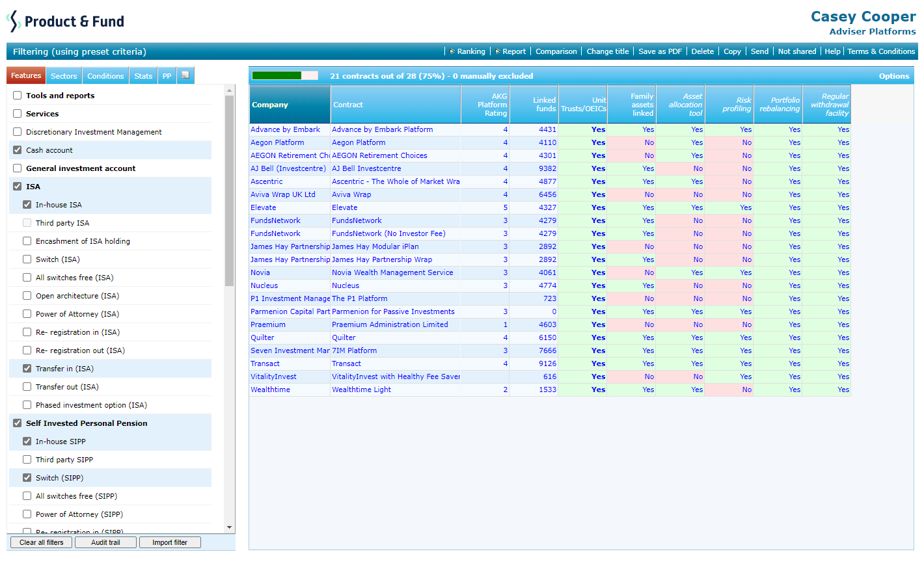Screen dimensions: 924x567
Task: Open the Report view
Action: (x=510, y=51)
